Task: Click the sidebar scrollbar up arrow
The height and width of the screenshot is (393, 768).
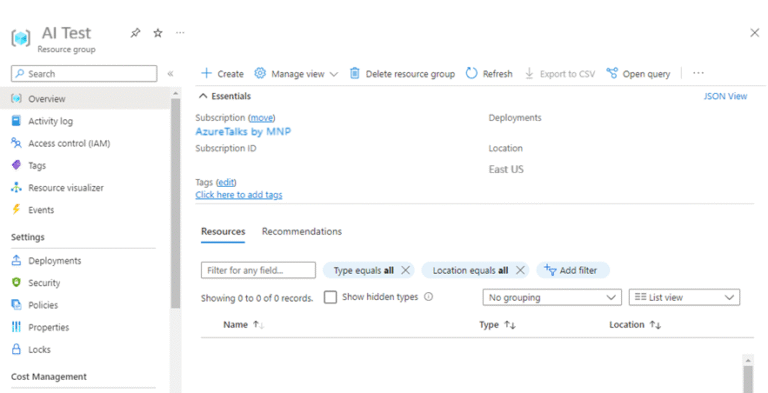Action: pos(175,93)
